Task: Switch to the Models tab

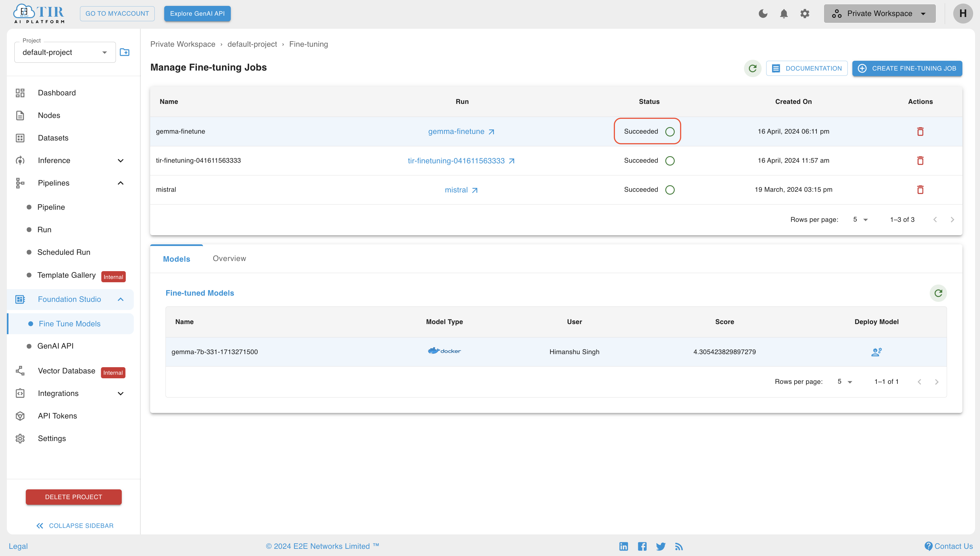Action: (176, 259)
